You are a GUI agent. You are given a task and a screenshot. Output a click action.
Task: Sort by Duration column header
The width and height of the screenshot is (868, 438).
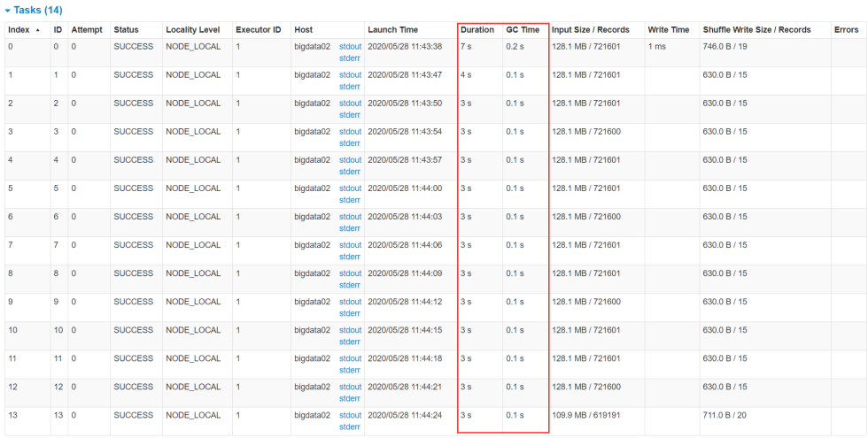coord(477,30)
